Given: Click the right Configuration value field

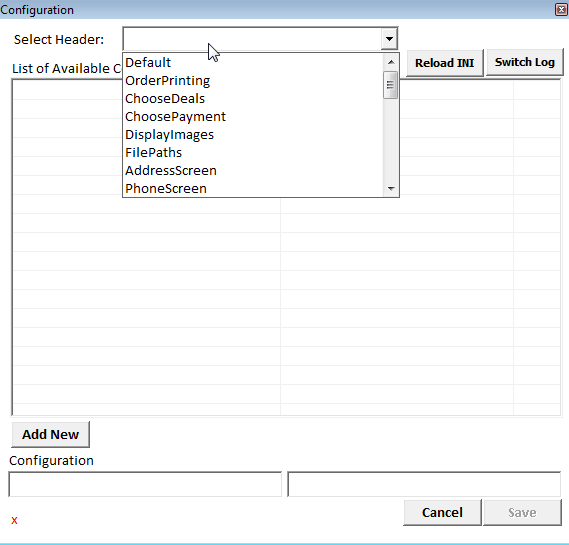Looking at the screenshot, I should point(424,484).
